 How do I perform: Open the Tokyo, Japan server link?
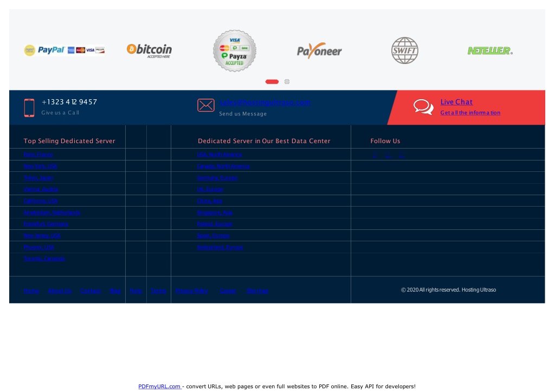coord(38,178)
